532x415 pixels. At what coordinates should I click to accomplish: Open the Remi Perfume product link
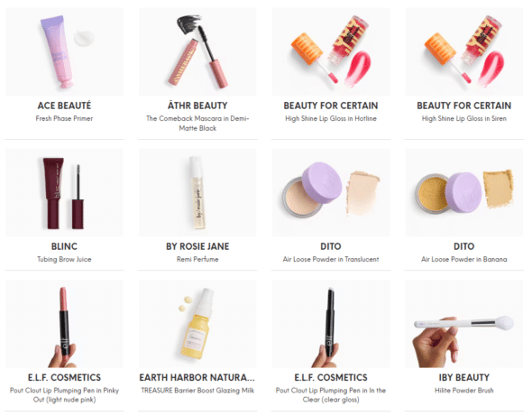[x=197, y=259]
